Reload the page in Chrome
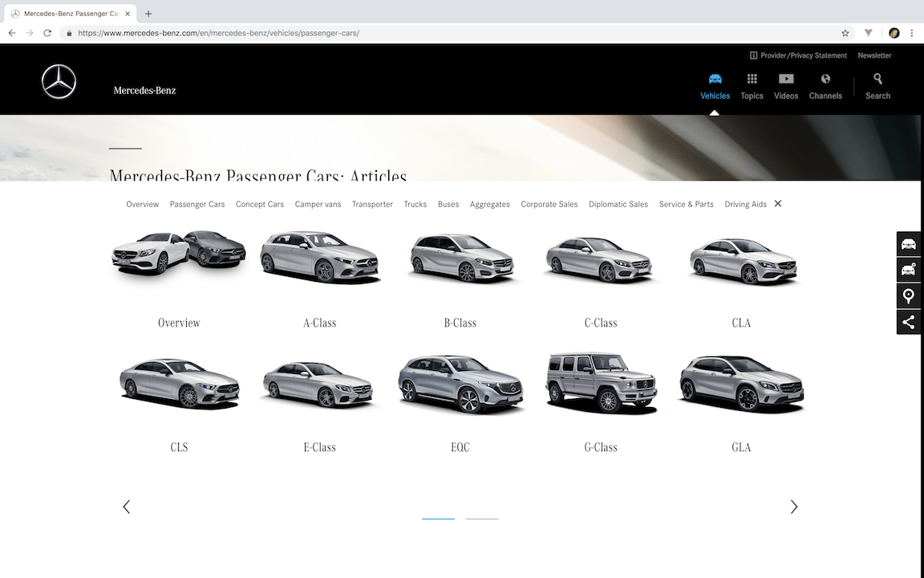924x578 pixels. pyautogui.click(x=47, y=33)
